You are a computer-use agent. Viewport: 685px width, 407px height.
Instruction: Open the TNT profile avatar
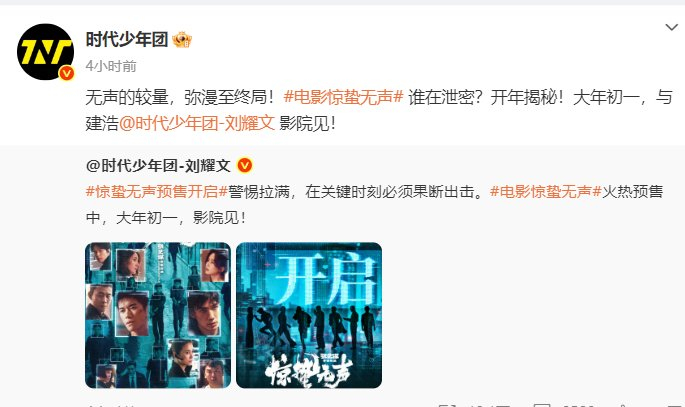click(x=45, y=52)
